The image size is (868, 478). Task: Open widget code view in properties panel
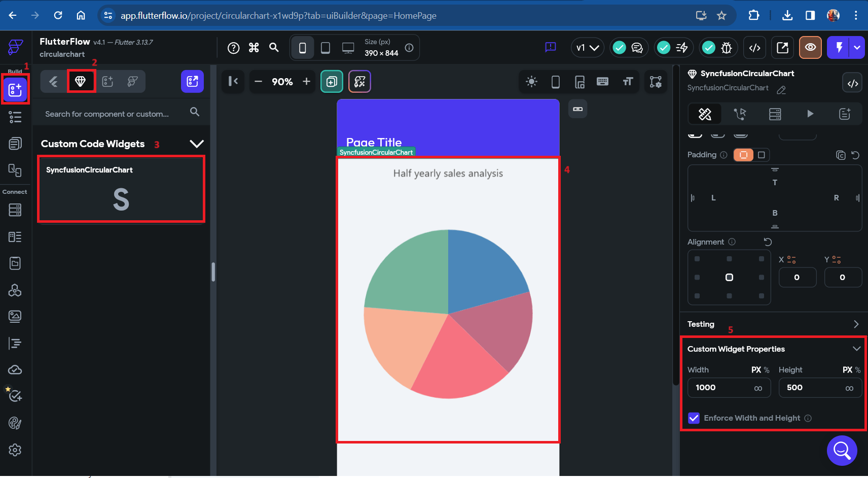coord(853,83)
